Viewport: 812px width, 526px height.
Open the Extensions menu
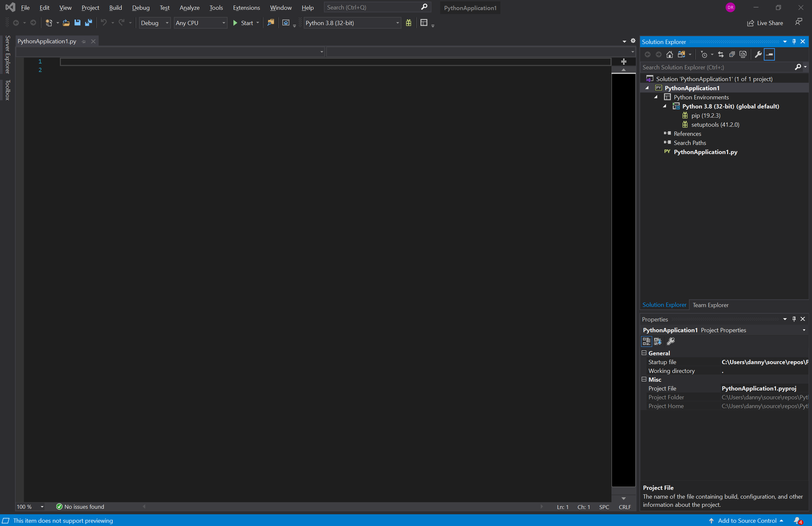pos(246,7)
